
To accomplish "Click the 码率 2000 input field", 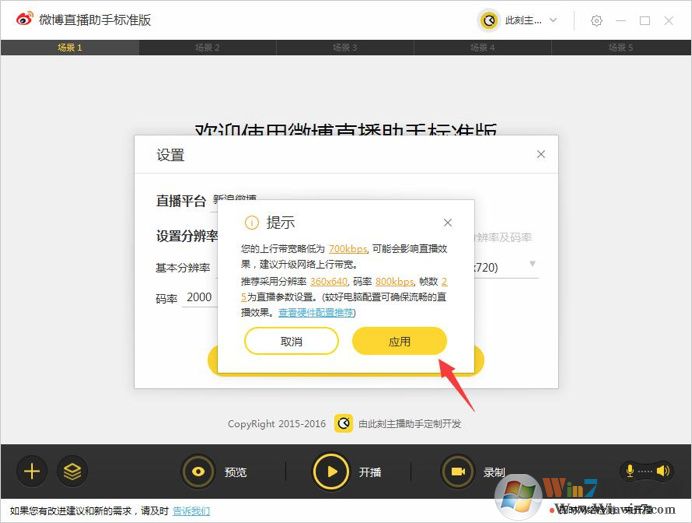I will pos(199,297).
